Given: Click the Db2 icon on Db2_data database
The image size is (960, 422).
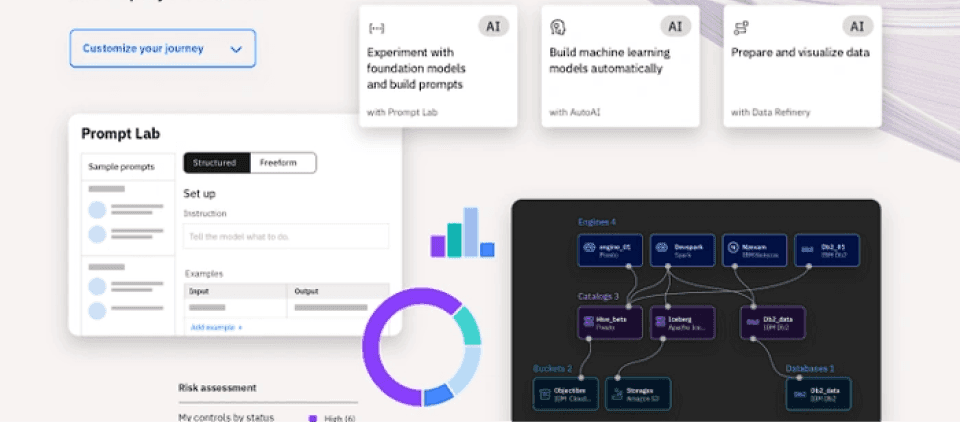Looking at the screenshot, I should point(799,394).
